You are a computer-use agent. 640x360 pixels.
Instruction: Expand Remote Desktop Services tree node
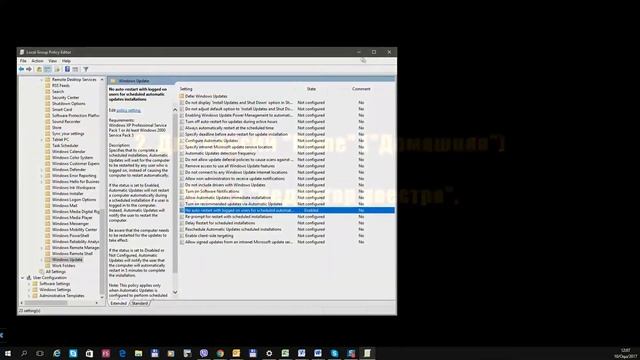(42, 80)
